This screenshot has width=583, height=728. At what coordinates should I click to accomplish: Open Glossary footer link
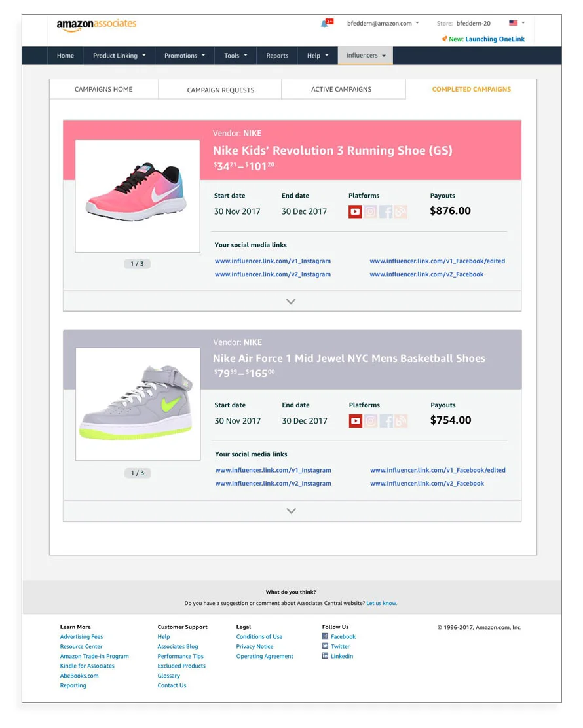pyautogui.click(x=168, y=676)
